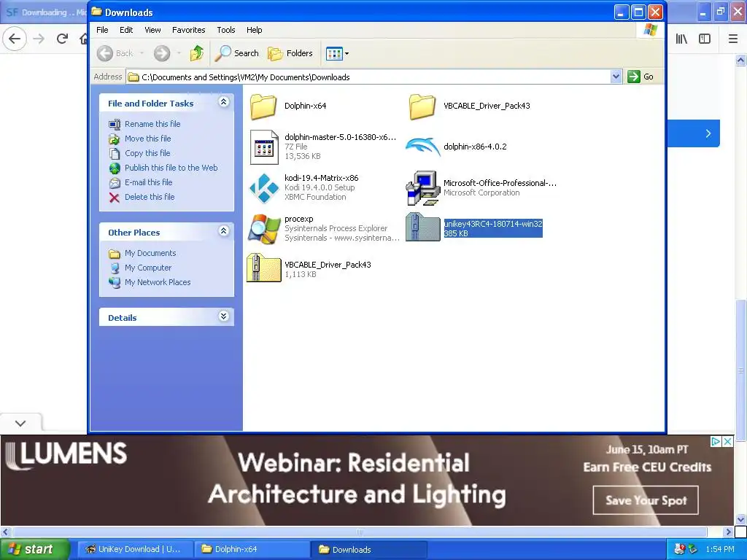Open My Network Places link
Screen dimensions: 747x560
[x=158, y=282]
